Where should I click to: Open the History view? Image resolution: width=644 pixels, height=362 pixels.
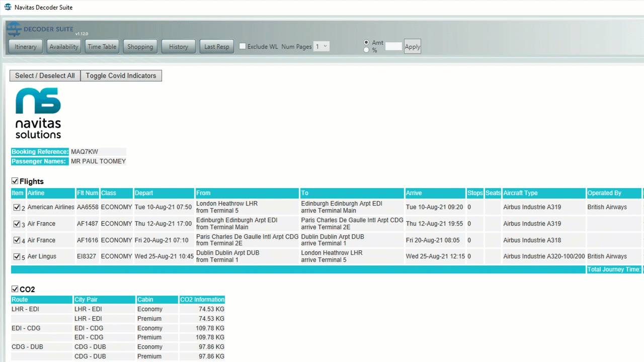point(179,47)
